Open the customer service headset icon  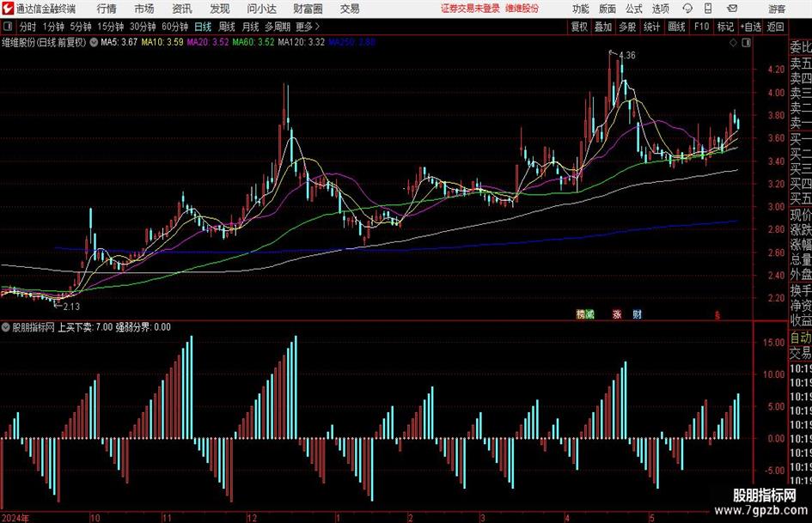[x=687, y=9]
